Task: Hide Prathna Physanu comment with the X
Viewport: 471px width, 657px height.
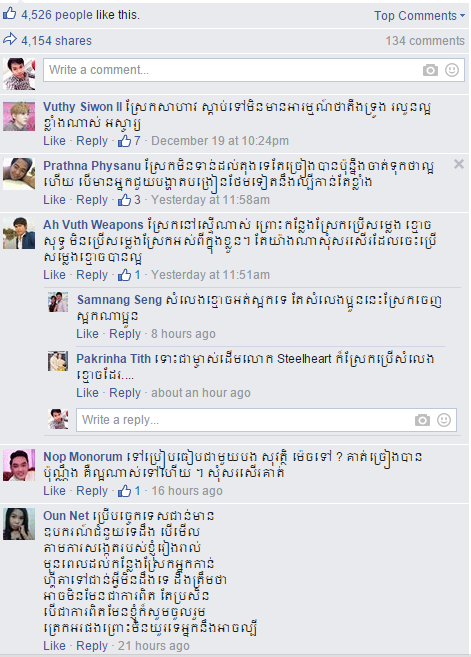Action: click(x=459, y=164)
